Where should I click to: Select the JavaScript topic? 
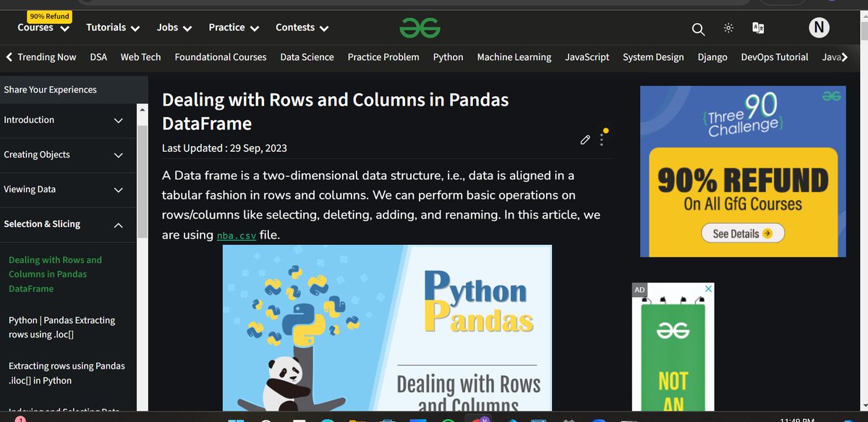click(587, 57)
